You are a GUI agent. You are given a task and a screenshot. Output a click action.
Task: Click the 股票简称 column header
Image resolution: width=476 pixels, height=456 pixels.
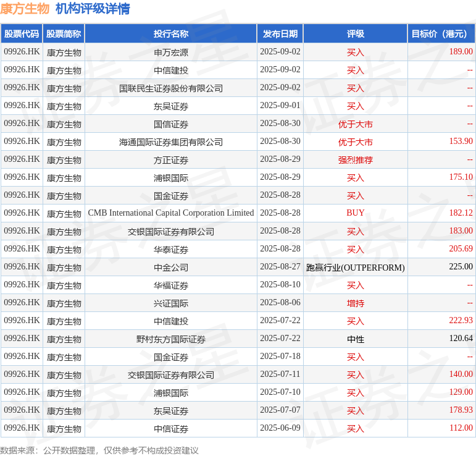pyautogui.click(x=64, y=34)
